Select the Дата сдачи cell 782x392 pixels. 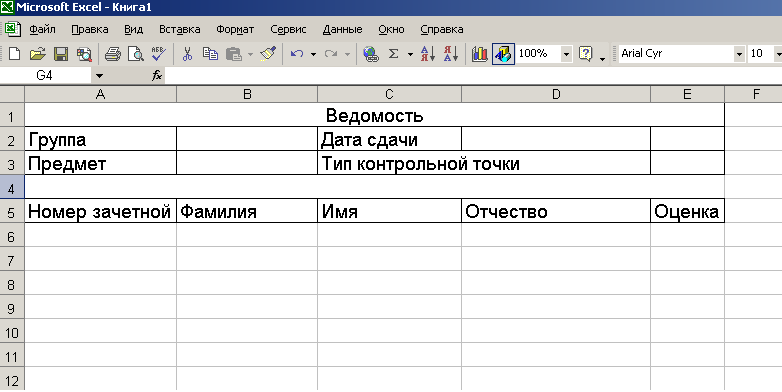click(x=390, y=139)
